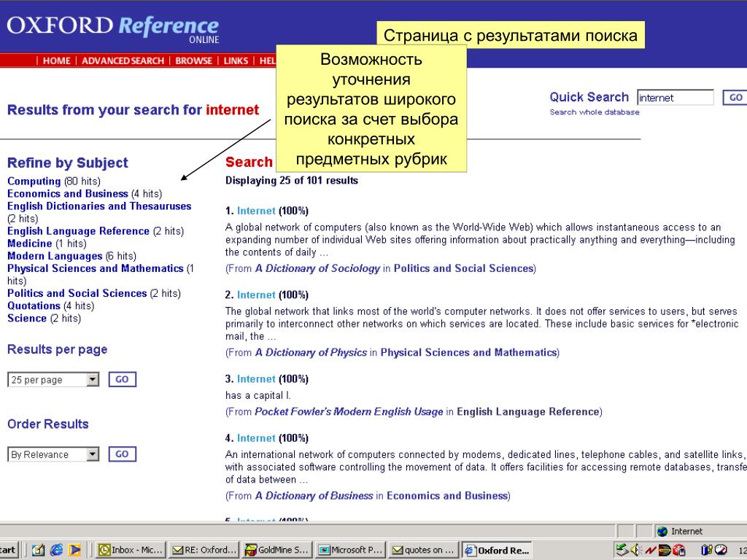Refine by Economics and Business
This screenshot has height=560, width=747.
point(68,194)
